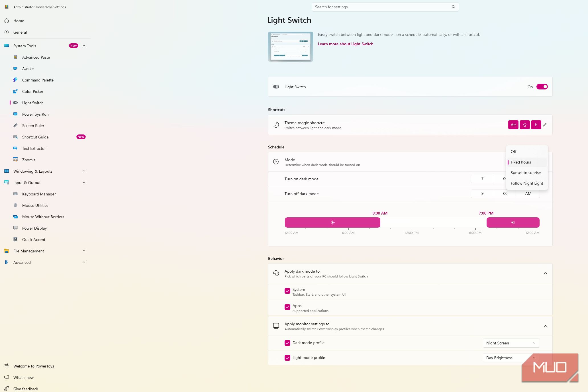Click the 9:00 AM timeline label

380,213
